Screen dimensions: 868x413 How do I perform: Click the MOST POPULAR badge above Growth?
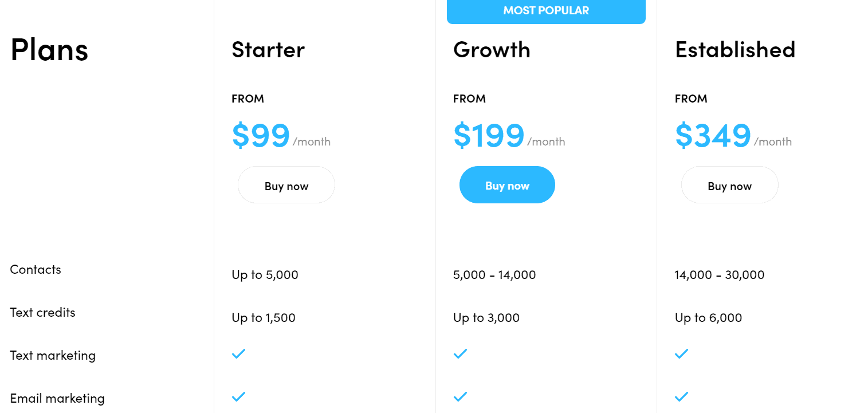[x=546, y=10]
